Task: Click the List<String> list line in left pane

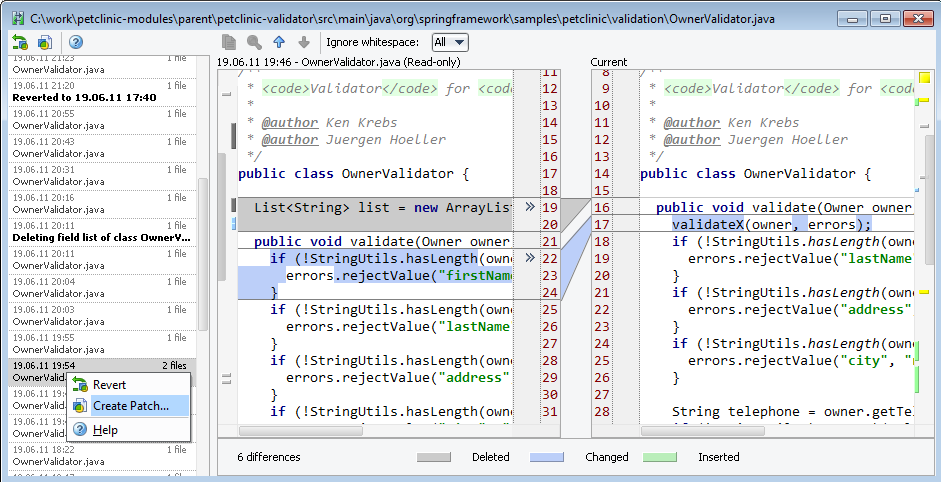Action: click(383, 208)
